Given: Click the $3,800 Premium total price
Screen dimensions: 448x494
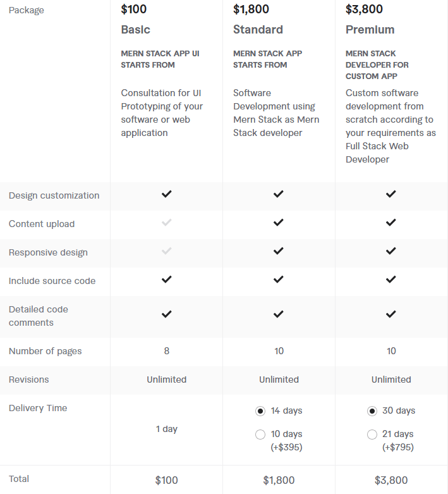Looking at the screenshot, I should click(x=391, y=480).
